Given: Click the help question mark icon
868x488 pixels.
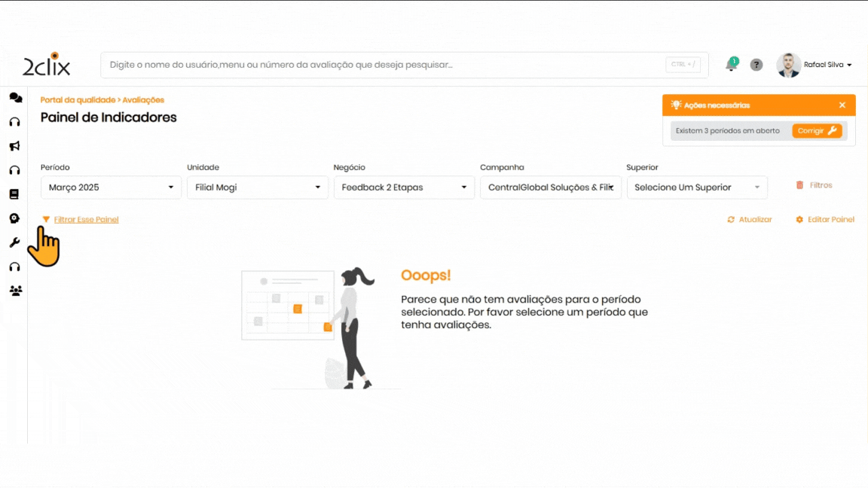Looking at the screenshot, I should coord(756,65).
